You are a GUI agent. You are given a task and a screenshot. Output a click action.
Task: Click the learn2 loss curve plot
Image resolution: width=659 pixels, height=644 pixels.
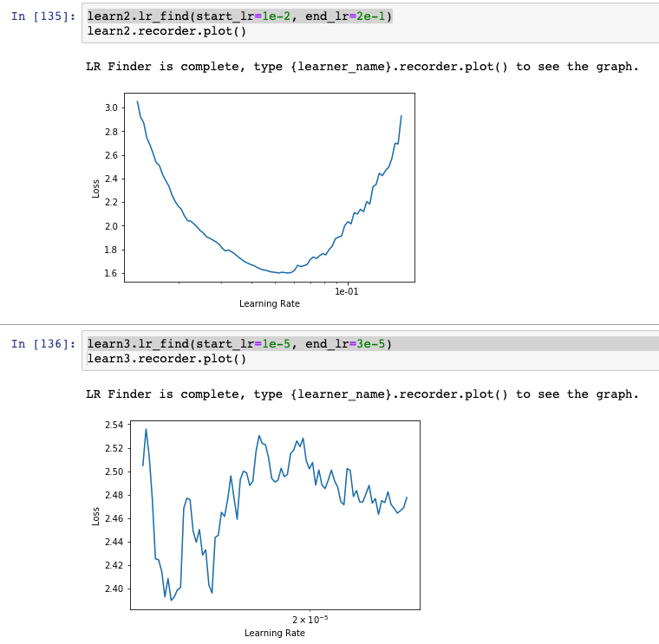[269, 187]
